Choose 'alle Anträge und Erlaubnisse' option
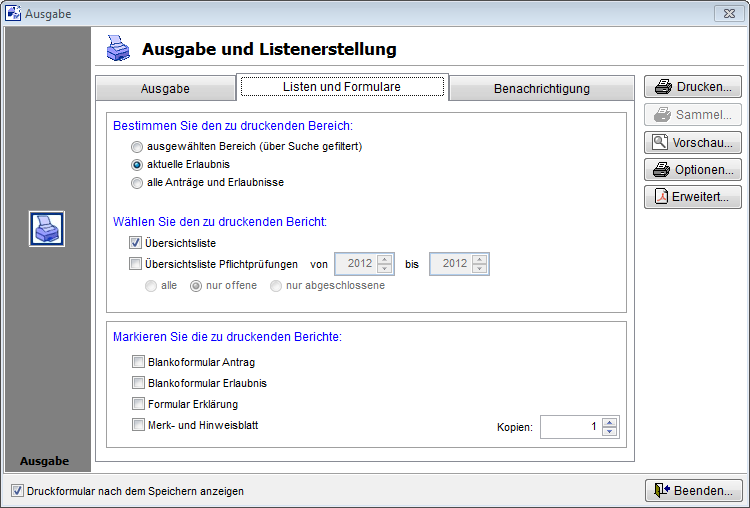Viewport: 750px width, 508px height. point(138,182)
